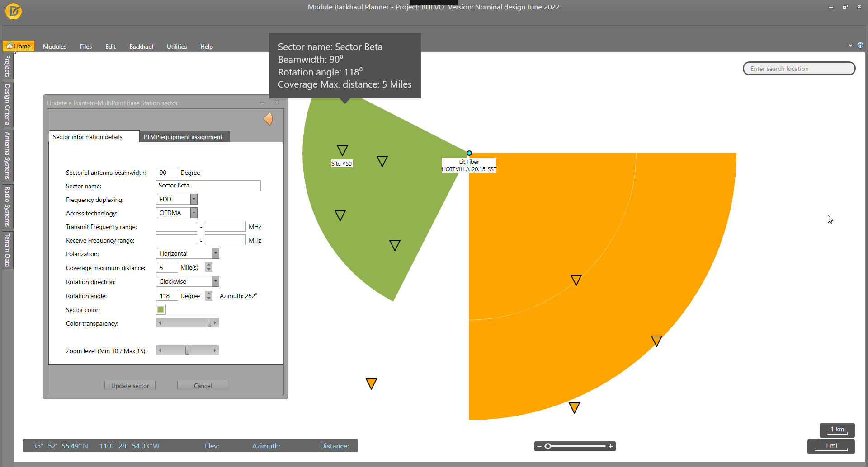The image size is (868, 467).
Task: Open the Frequency duplexing dropdown
Action: pos(193,199)
